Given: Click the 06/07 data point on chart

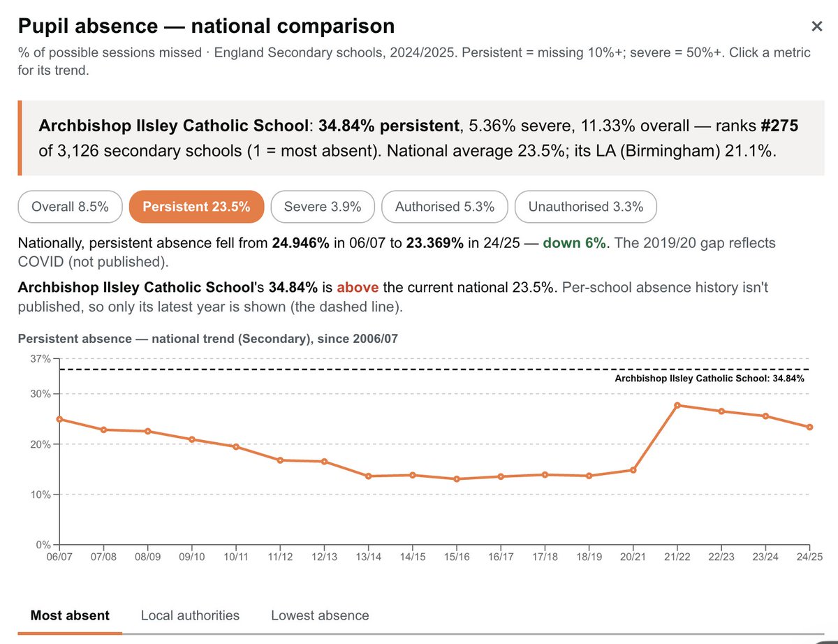Looking at the screenshot, I should click(x=59, y=419).
